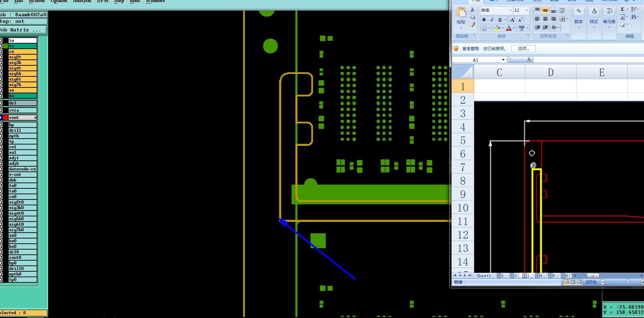Click the Wrap Text icon
Image resolution: width=644 pixels, height=318 pixels.
pyautogui.click(x=562, y=10)
